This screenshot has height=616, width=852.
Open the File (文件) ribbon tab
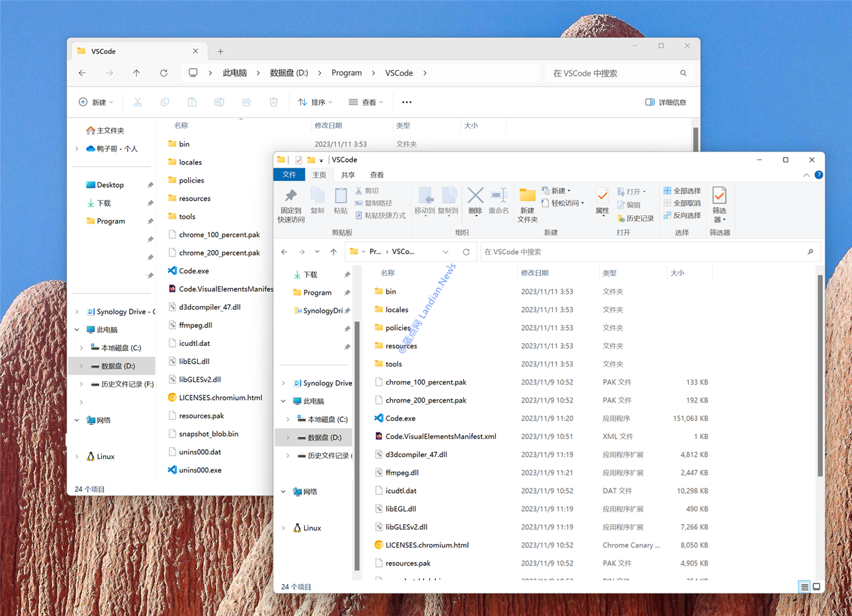(x=290, y=175)
